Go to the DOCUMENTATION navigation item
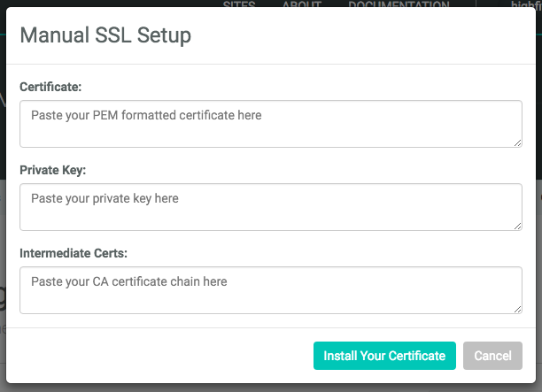 399,5
